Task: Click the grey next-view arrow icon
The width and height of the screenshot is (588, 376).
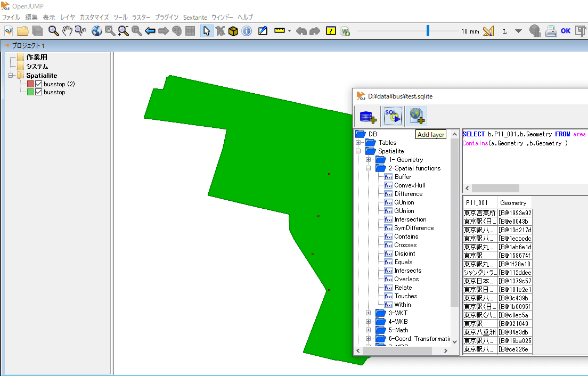Action: [x=164, y=31]
